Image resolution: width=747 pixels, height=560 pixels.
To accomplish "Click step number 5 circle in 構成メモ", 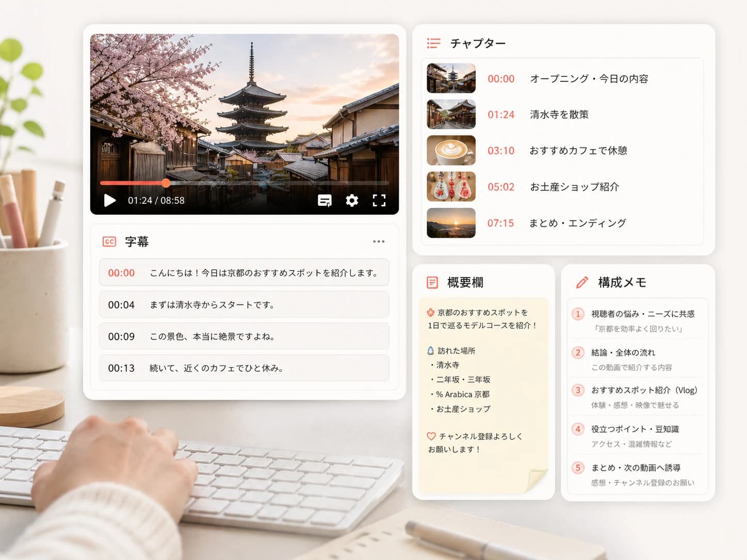I will (578, 468).
